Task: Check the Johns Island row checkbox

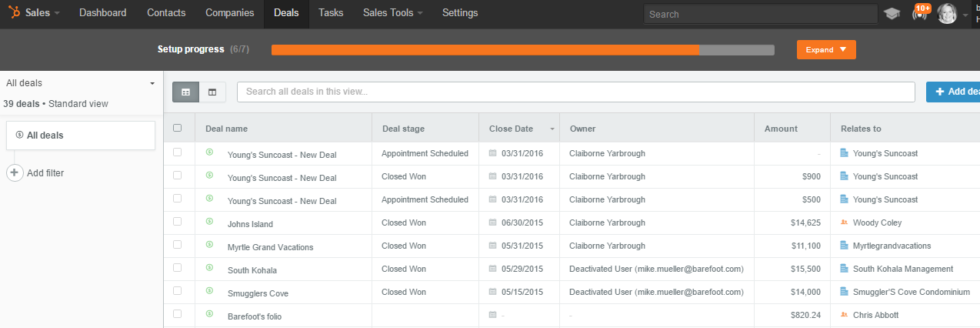Action: pyautogui.click(x=178, y=222)
